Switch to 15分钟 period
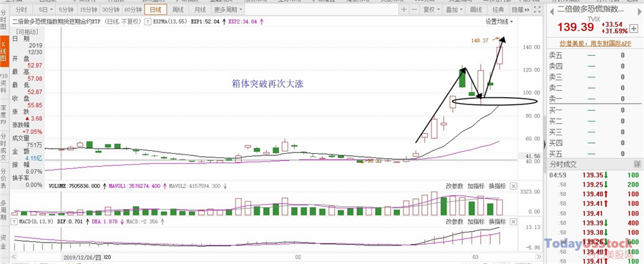 coord(89,9)
